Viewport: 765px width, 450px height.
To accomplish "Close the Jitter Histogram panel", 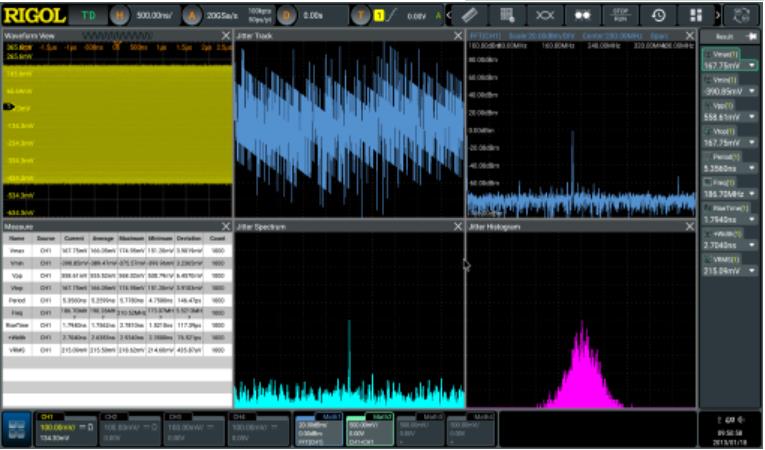I will [x=688, y=227].
